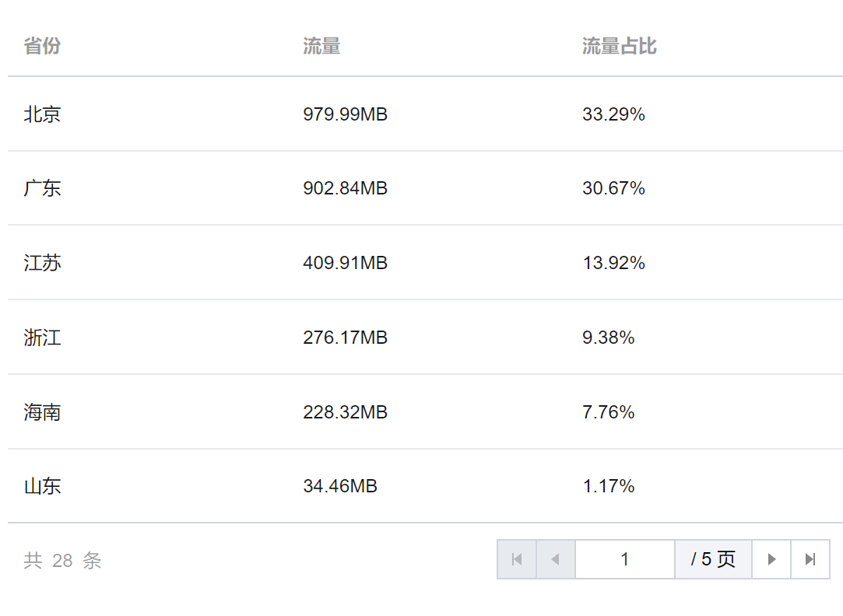Click the 流量 column header
The height and width of the screenshot is (616, 843).
coord(321,46)
